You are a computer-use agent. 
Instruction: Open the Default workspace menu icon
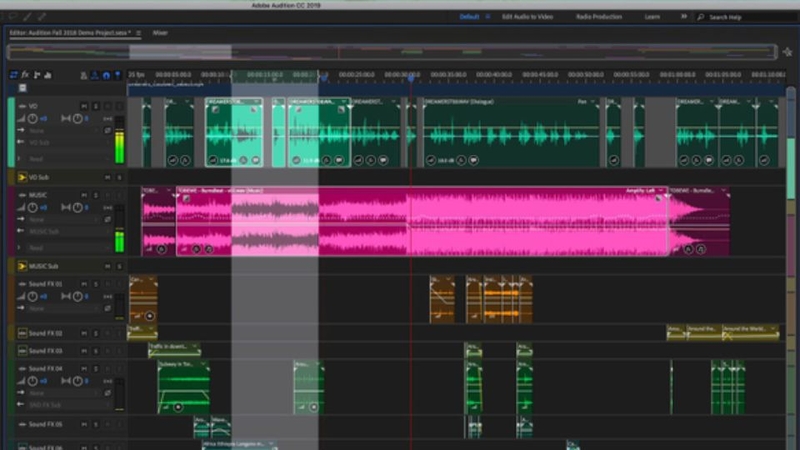[488, 17]
